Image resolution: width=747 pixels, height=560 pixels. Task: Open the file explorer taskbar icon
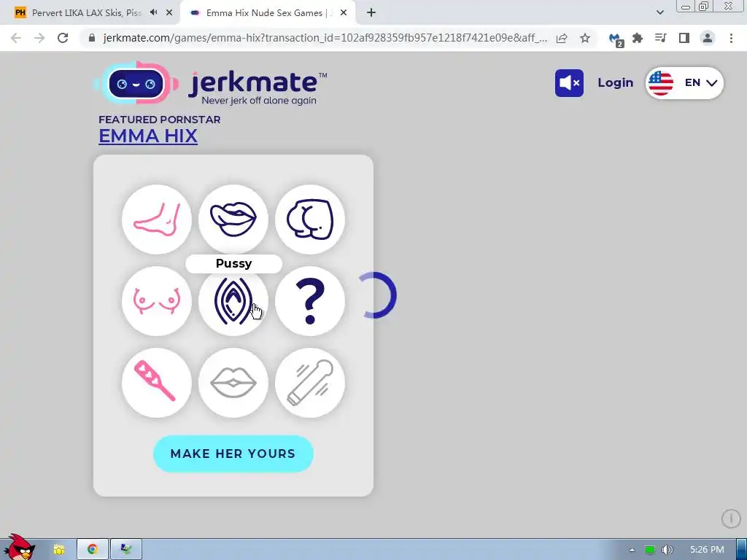58,550
